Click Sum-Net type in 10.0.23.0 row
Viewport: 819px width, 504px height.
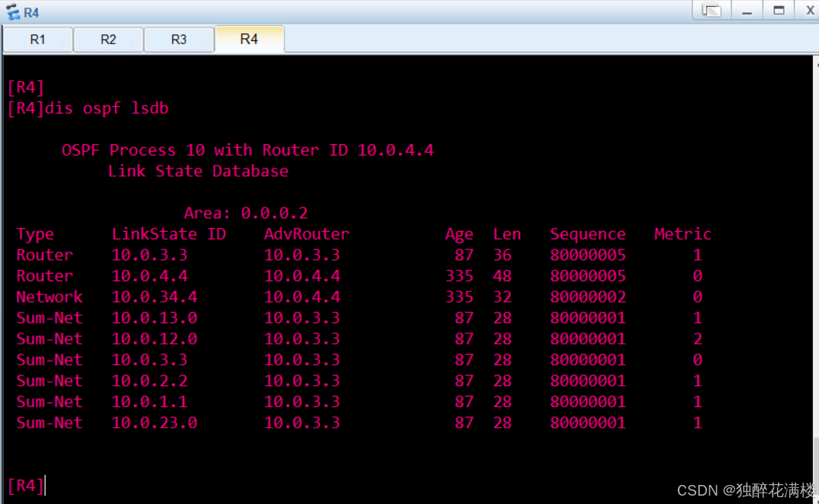pos(49,422)
